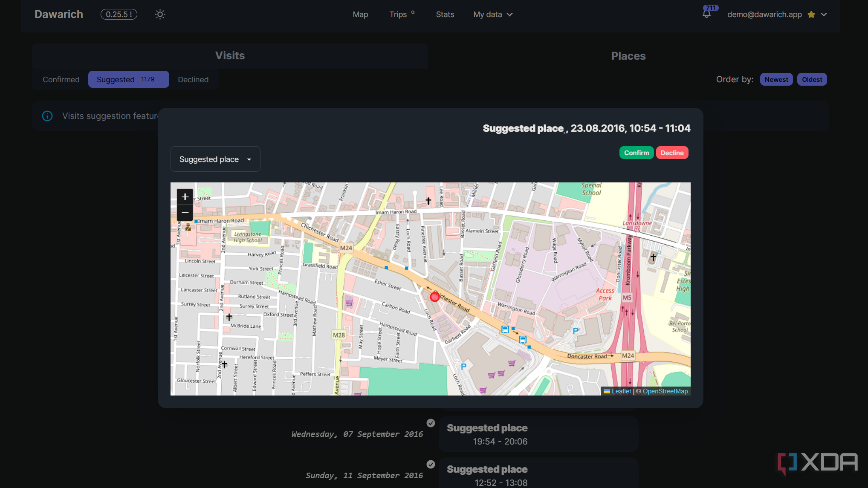Click the Wednesday, 07 September 2016 date
Viewport: 868px width, 488px height.
click(x=357, y=434)
